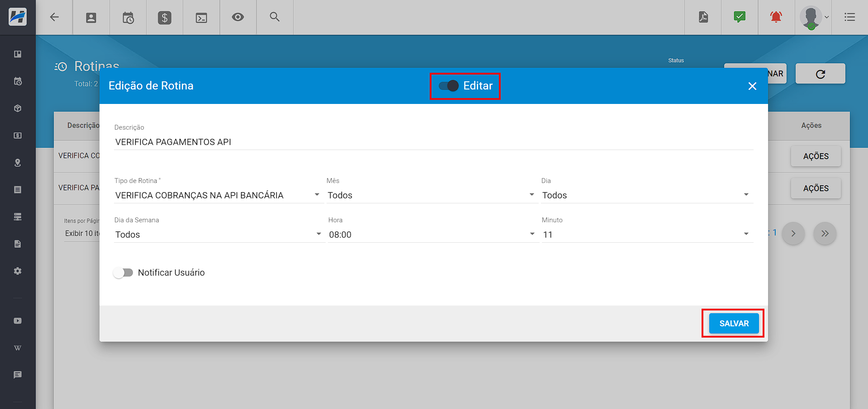Open the sidebar list document icon
This screenshot has width=868, height=409.
point(18,190)
